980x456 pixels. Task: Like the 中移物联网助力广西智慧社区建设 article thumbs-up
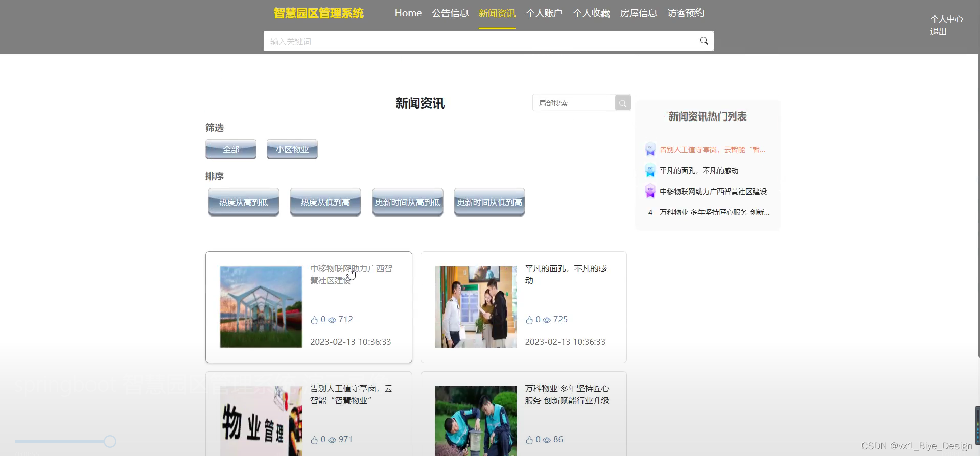[x=314, y=320]
